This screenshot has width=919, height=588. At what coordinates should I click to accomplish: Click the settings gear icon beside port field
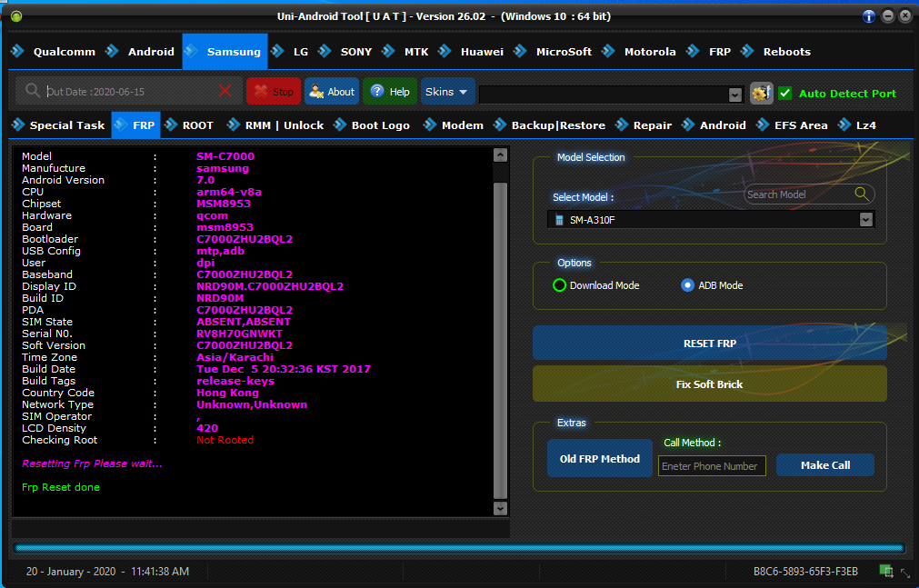coord(761,93)
